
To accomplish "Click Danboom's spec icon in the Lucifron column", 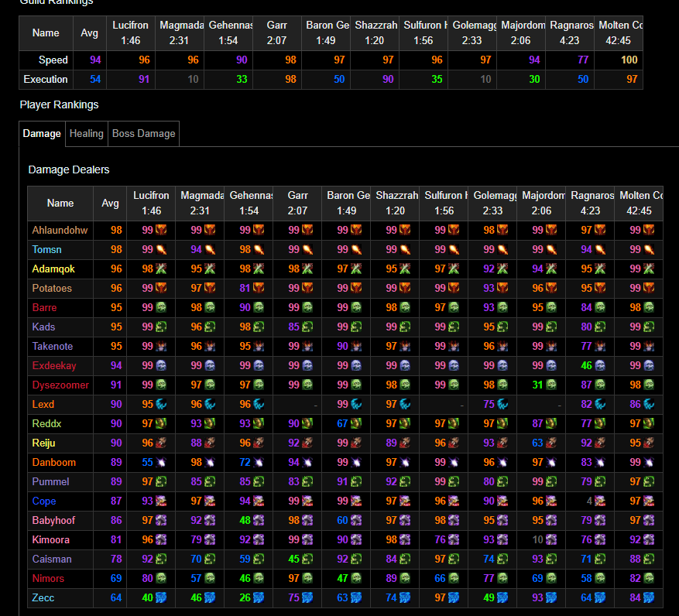I will click(x=161, y=462).
